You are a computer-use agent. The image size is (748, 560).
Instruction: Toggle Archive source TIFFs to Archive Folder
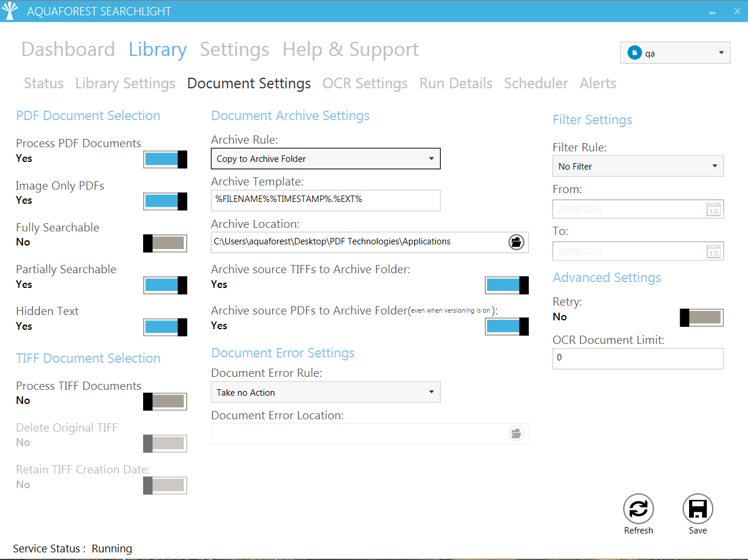[x=507, y=285]
